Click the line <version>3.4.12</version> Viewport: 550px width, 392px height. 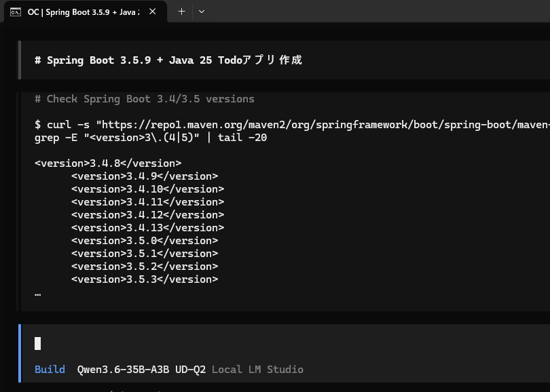tap(147, 215)
